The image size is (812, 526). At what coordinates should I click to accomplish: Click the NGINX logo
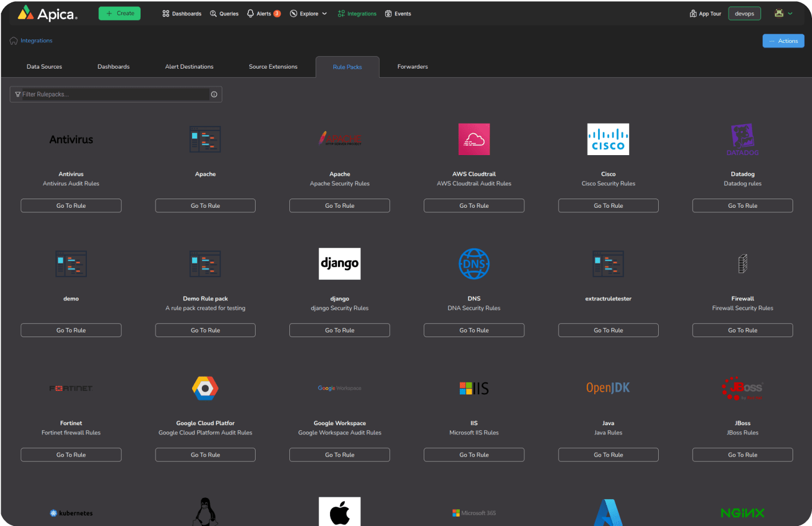click(743, 513)
